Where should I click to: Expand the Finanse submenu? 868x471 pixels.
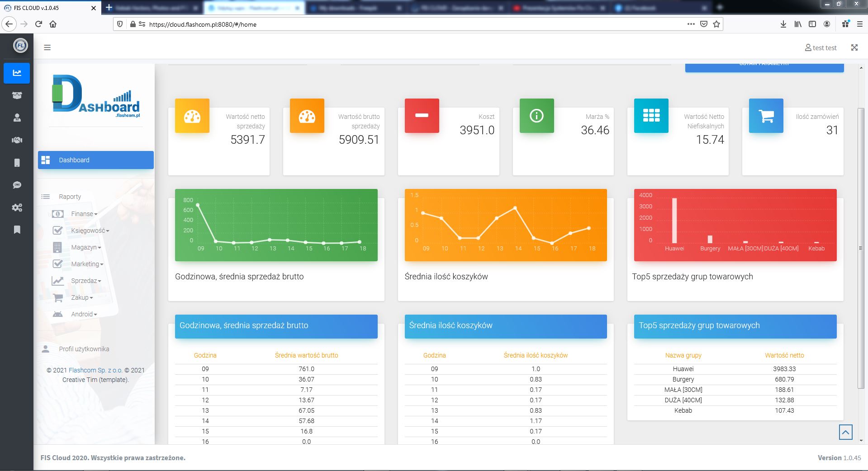(x=84, y=214)
